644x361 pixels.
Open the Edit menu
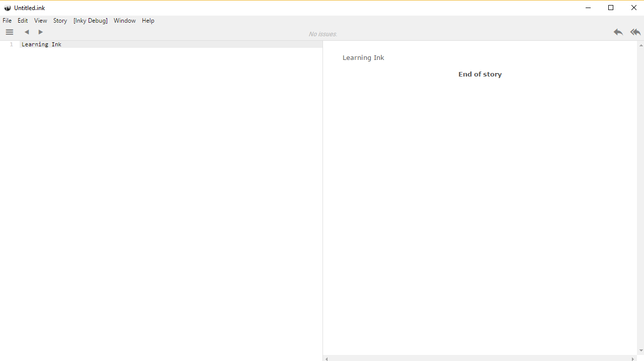tap(23, 21)
